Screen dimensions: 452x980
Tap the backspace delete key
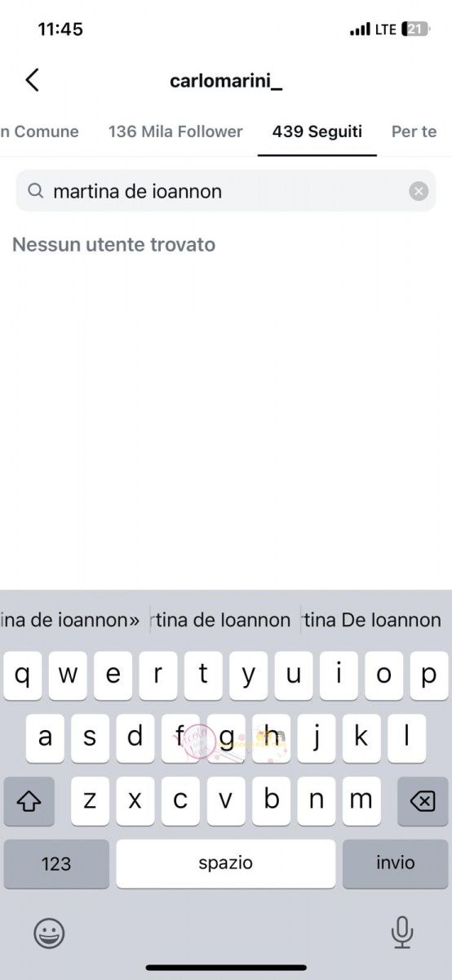pyautogui.click(x=423, y=801)
